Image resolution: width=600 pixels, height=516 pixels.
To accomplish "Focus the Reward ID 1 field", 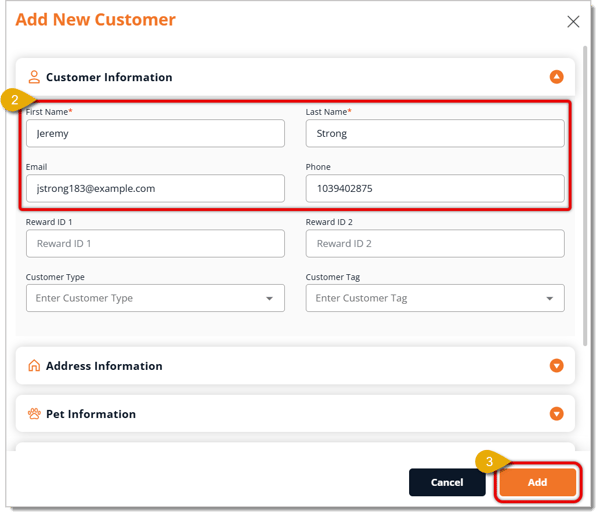I will pos(155,243).
